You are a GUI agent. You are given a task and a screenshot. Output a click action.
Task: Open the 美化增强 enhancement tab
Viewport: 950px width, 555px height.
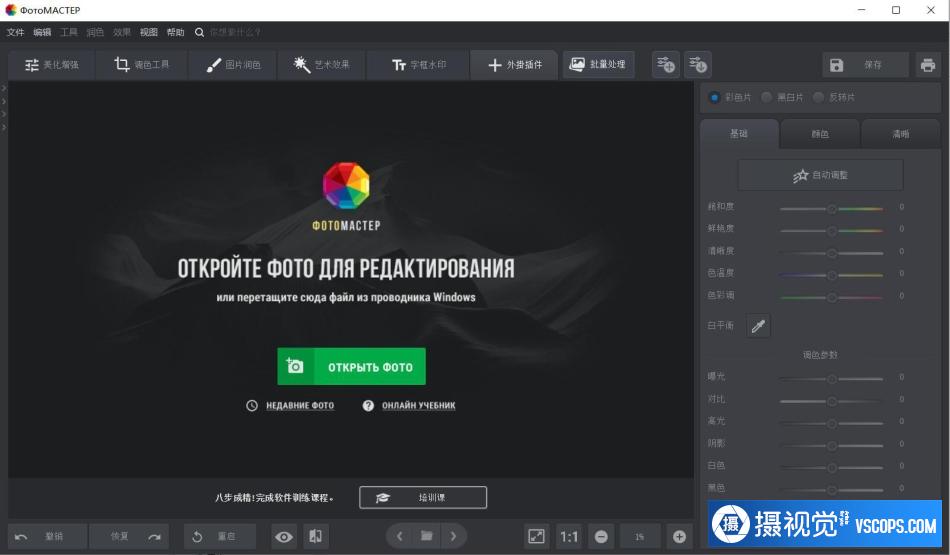click(51, 65)
